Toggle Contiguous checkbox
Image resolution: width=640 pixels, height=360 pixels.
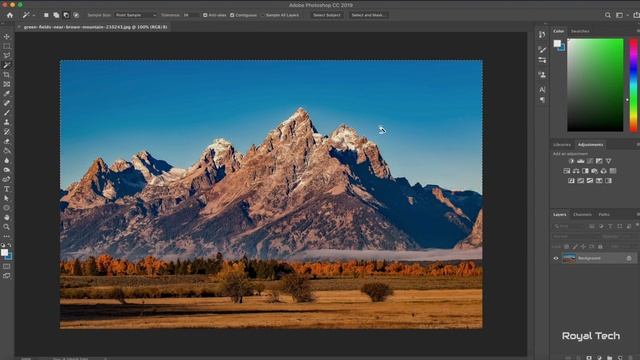coord(232,15)
